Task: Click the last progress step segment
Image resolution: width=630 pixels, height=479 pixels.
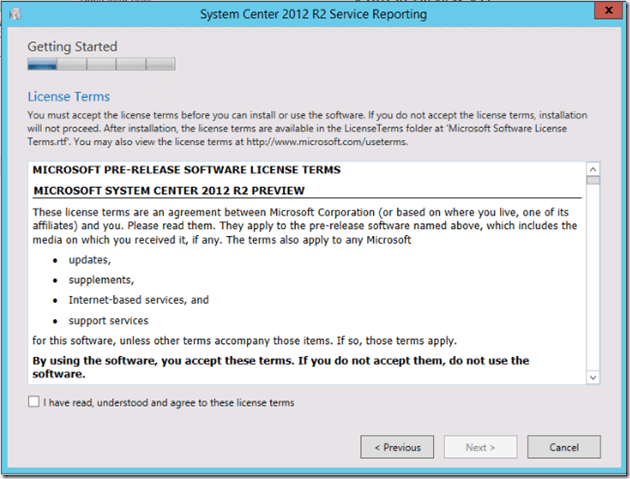Action: pos(161,65)
